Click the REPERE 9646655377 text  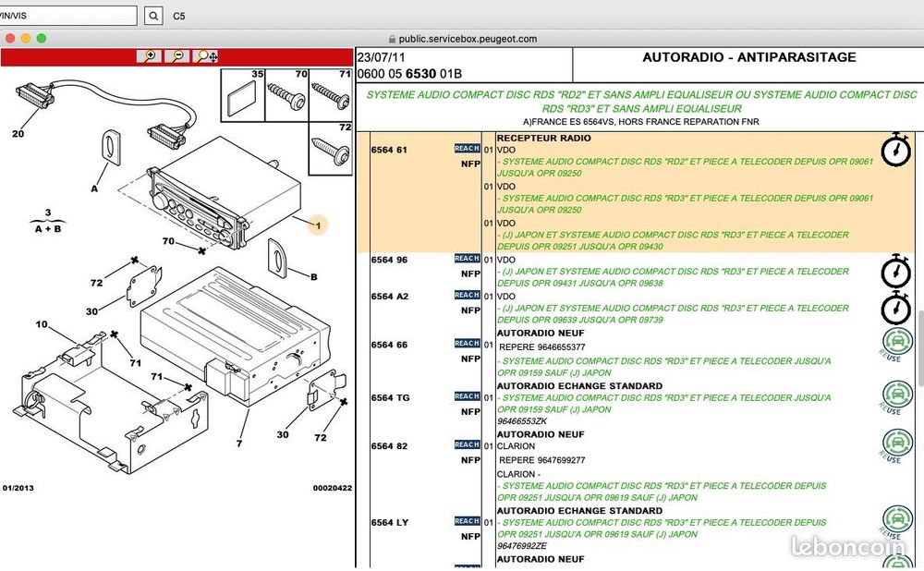point(542,347)
